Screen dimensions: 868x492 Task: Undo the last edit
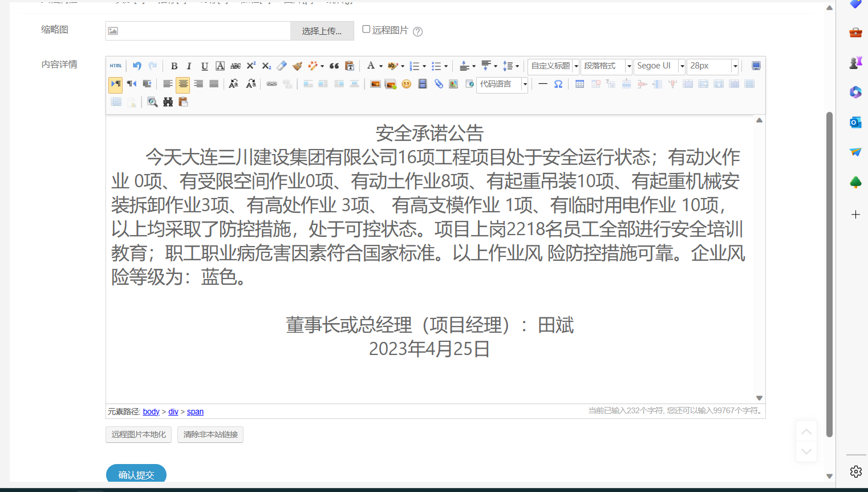[x=137, y=66]
